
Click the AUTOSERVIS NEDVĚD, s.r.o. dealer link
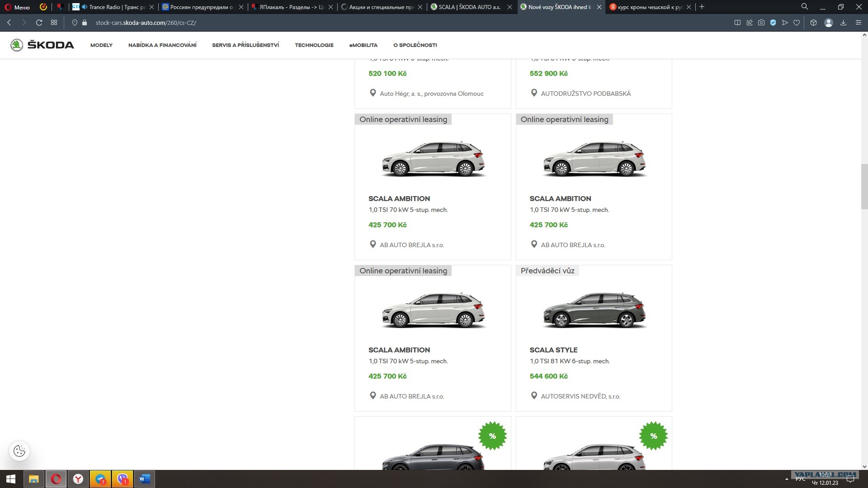pos(580,396)
